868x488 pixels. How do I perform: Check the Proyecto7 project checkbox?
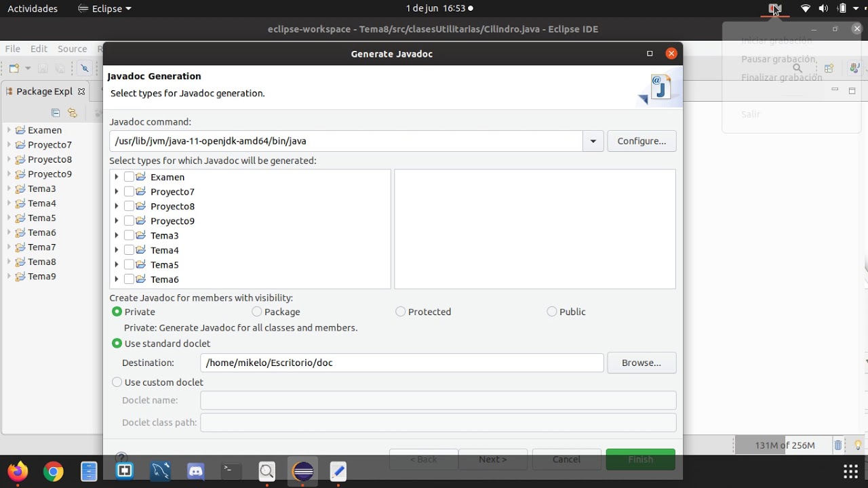(x=129, y=192)
